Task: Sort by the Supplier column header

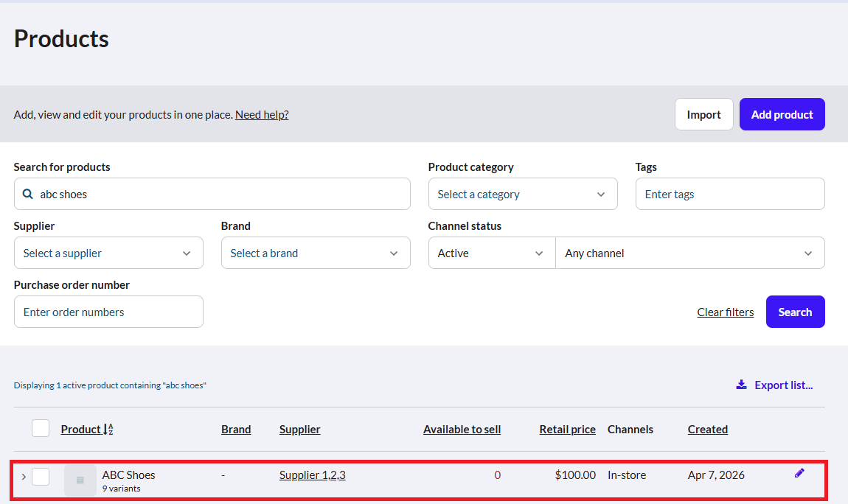Action: click(x=299, y=430)
